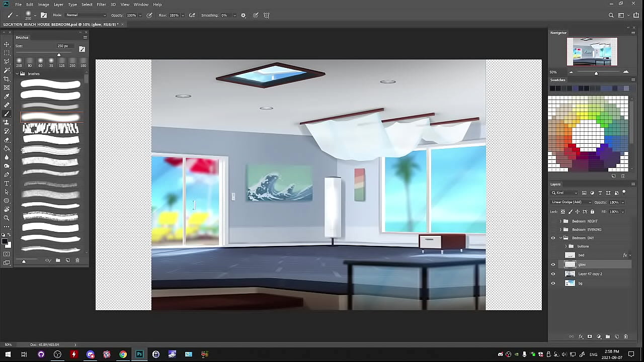
Task: Delete layer using Layers panel trash icon
Action: (x=626, y=336)
